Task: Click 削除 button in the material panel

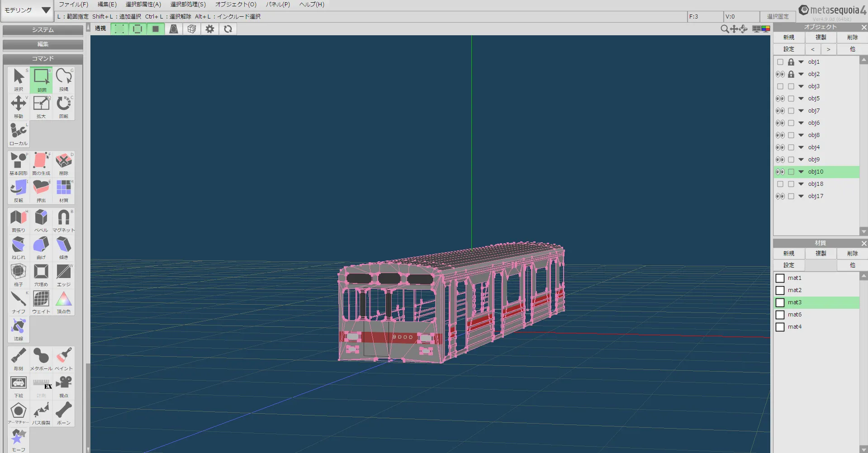Action: pyautogui.click(x=852, y=254)
